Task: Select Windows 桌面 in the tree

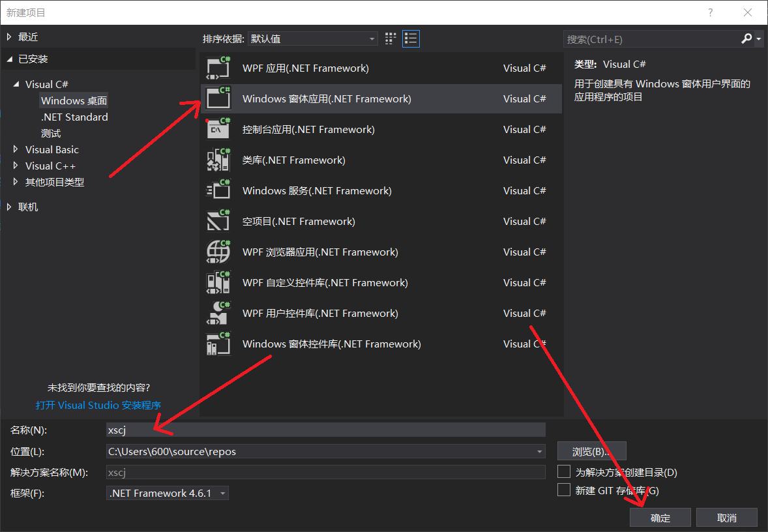Action: (74, 100)
